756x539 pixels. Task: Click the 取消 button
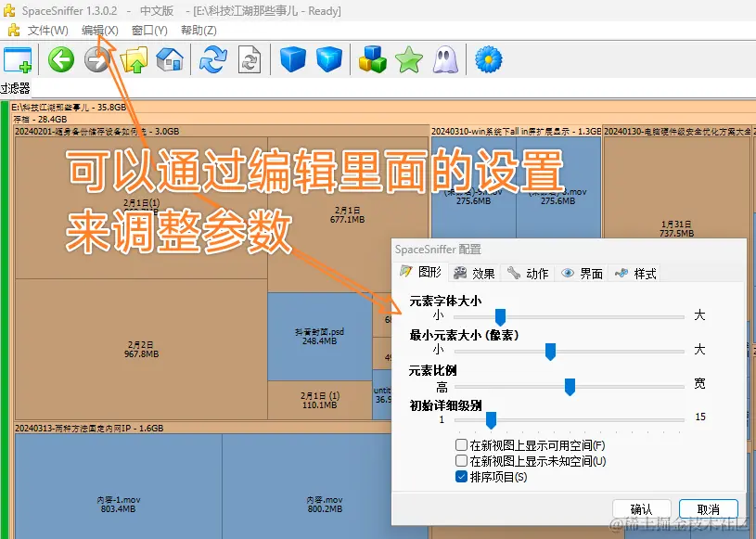(709, 509)
